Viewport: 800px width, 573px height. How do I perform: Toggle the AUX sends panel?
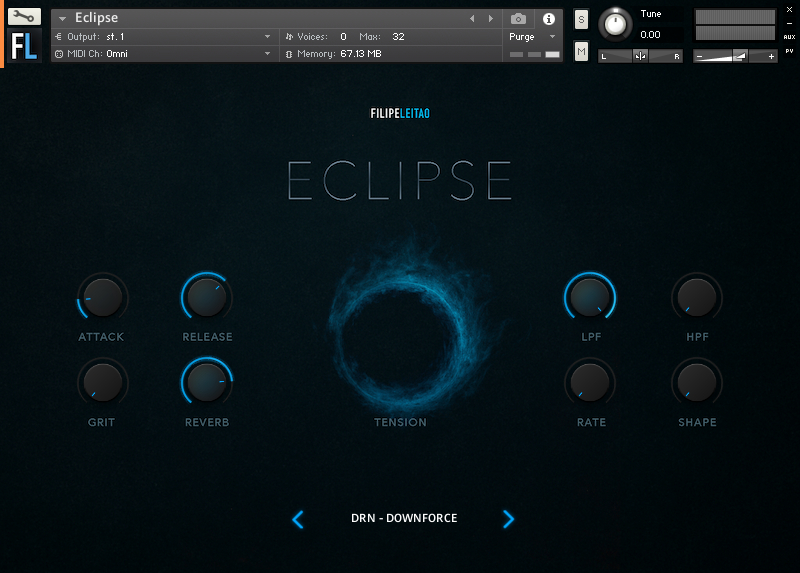click(789, 37)
